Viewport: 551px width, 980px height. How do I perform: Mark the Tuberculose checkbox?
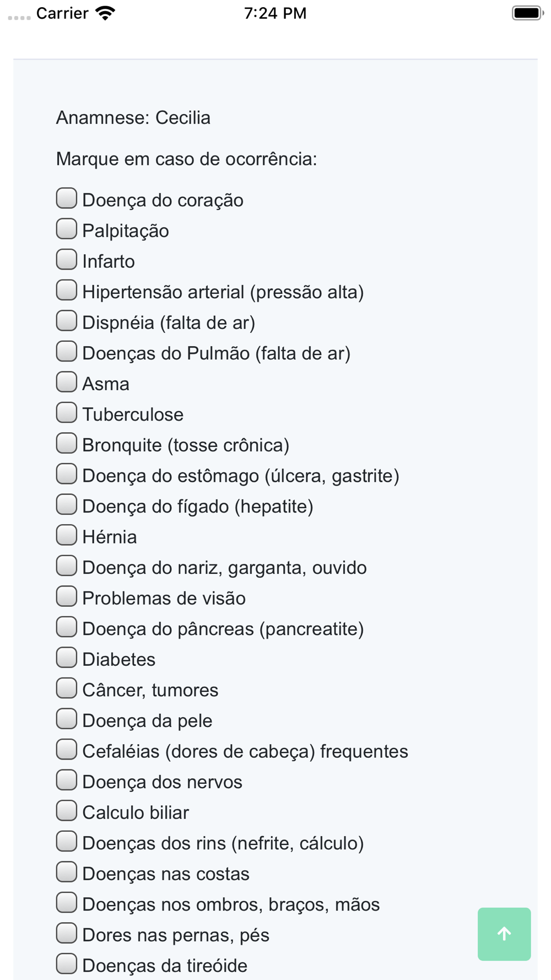[x=66, y=412]
